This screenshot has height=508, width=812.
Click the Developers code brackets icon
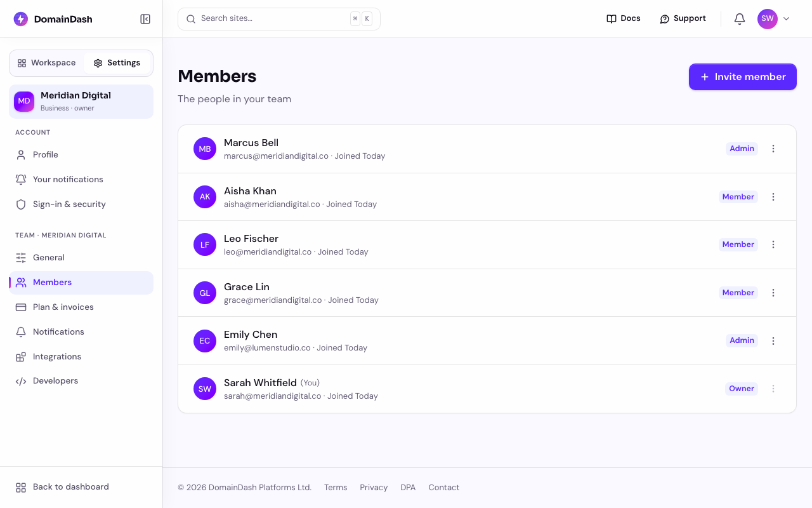[x=21, y=382]
